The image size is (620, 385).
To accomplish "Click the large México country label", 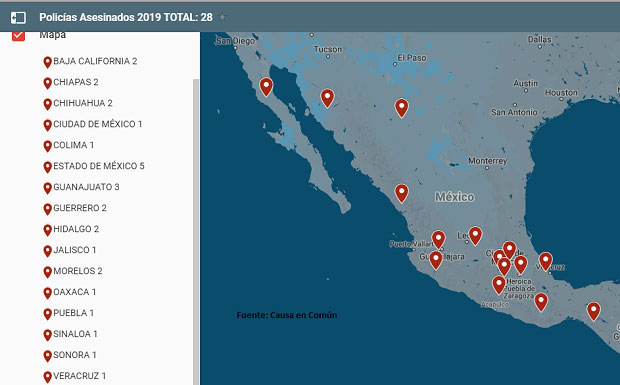I will coord(455,197).
